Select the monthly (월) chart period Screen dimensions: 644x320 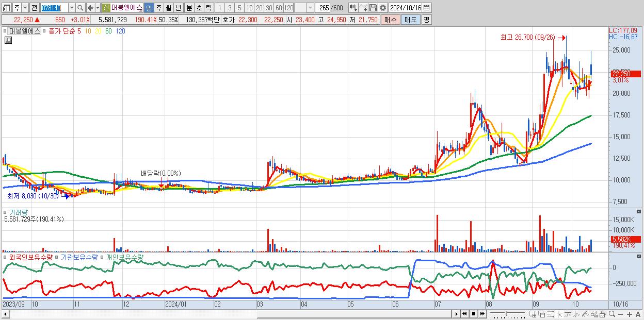pos(168,8)
